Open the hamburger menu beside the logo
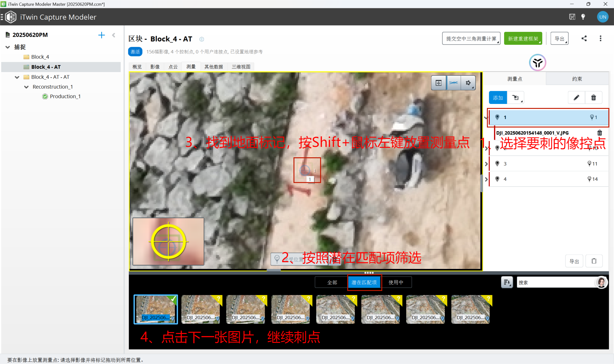This screenshot has width=614, height=364. coord(2,17)
